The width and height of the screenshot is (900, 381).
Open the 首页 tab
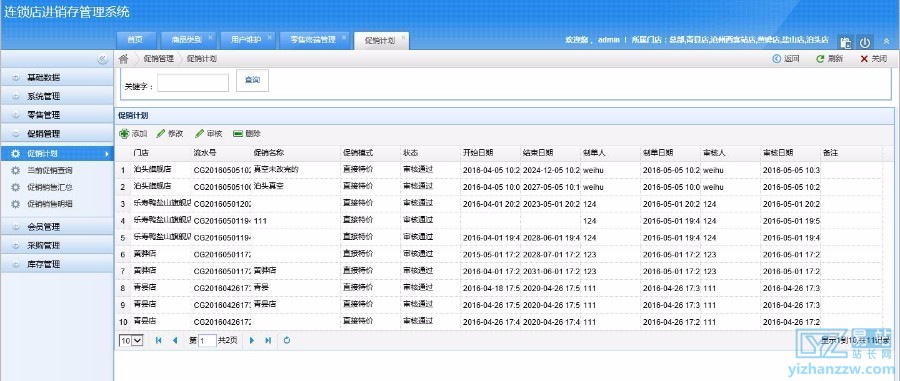click(135, 40)
